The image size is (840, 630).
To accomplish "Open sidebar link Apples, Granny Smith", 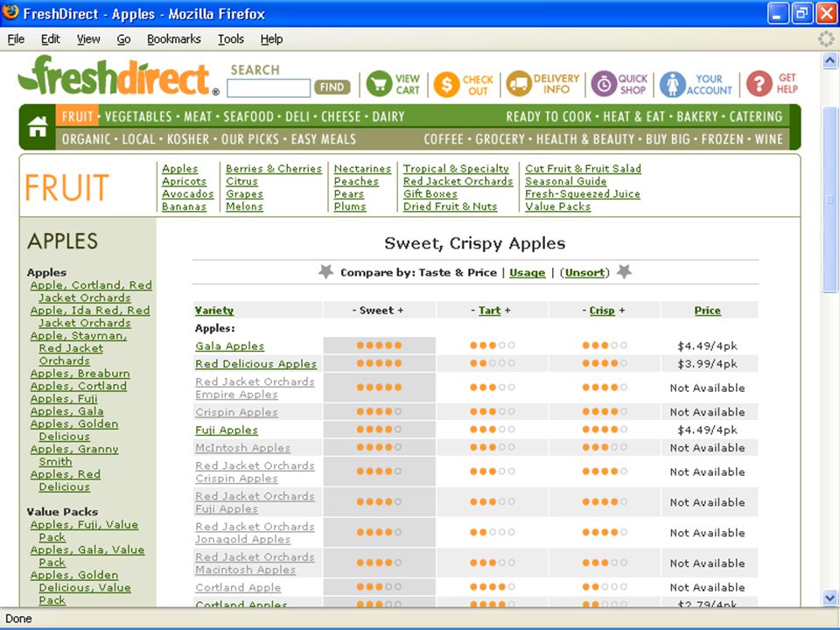I will pos(74,455).
